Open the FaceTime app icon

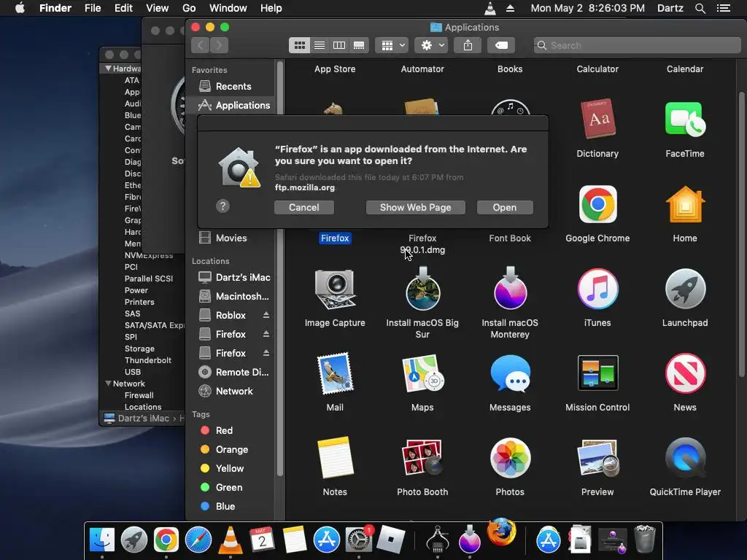click(x=685, y=119)
